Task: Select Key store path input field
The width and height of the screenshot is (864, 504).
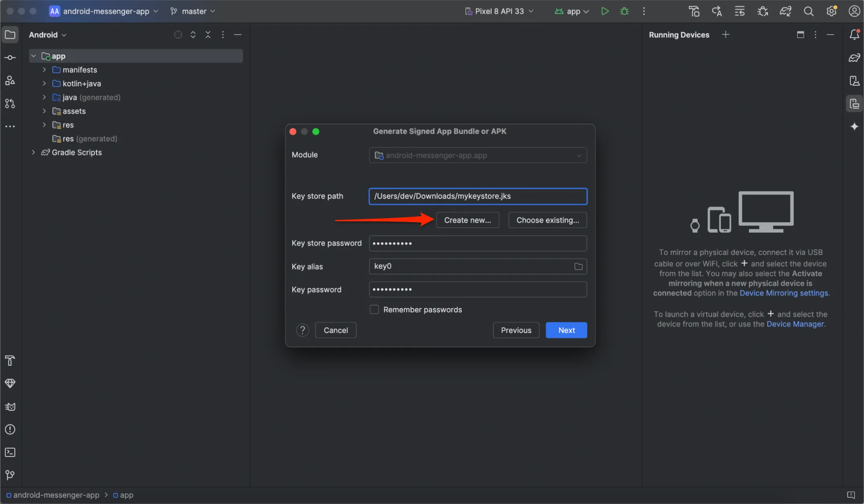Action: pos(478,196)
